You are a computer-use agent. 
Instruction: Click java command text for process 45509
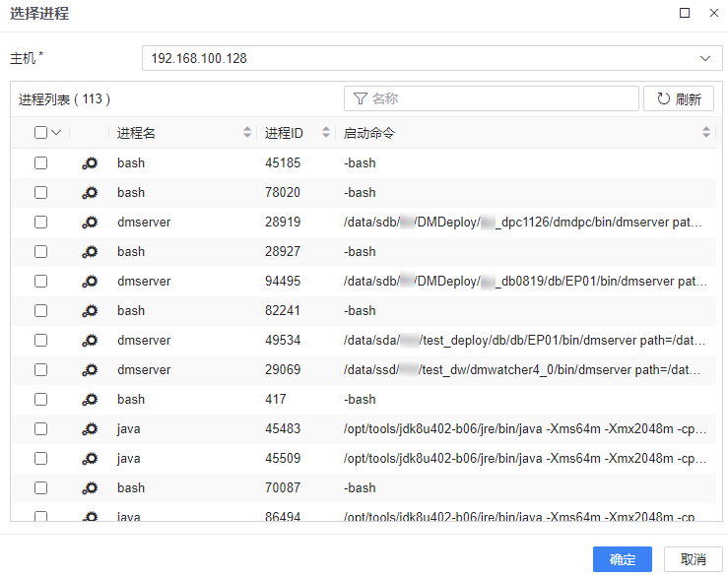click(525, 459)
